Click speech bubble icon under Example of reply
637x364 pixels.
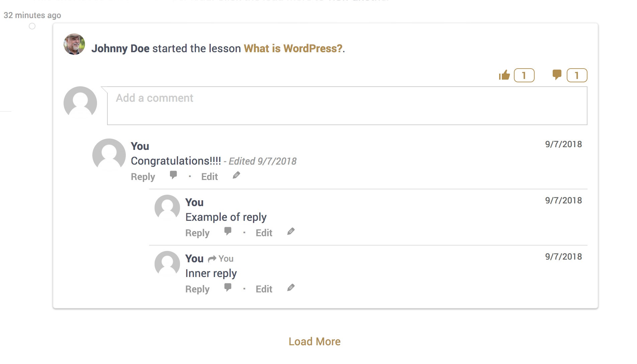click(228, 231)
